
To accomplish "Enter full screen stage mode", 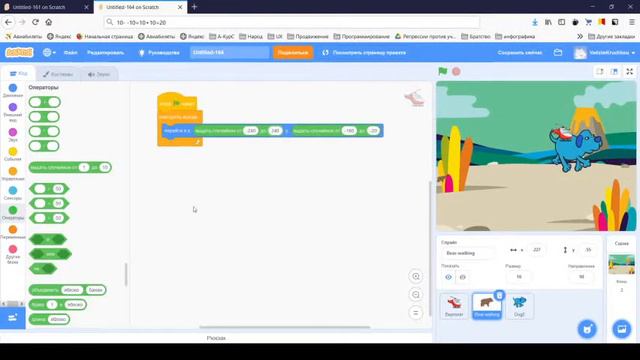I will tap(630, 71).
